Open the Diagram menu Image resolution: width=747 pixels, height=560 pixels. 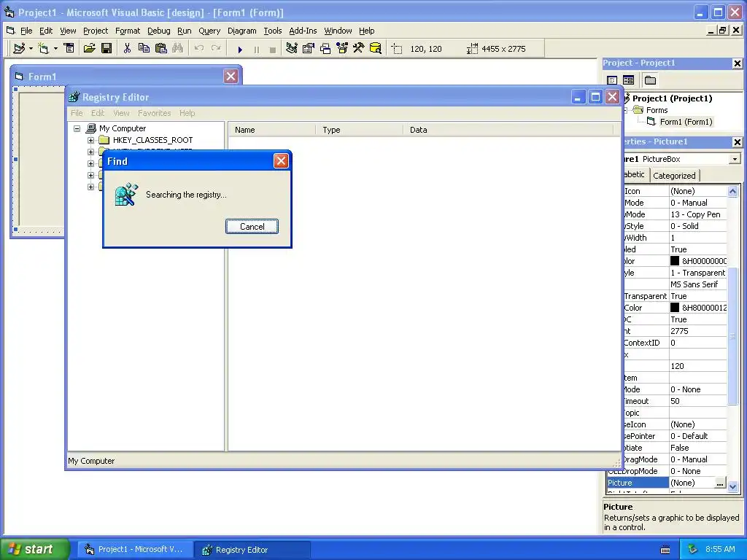(241, 31)
